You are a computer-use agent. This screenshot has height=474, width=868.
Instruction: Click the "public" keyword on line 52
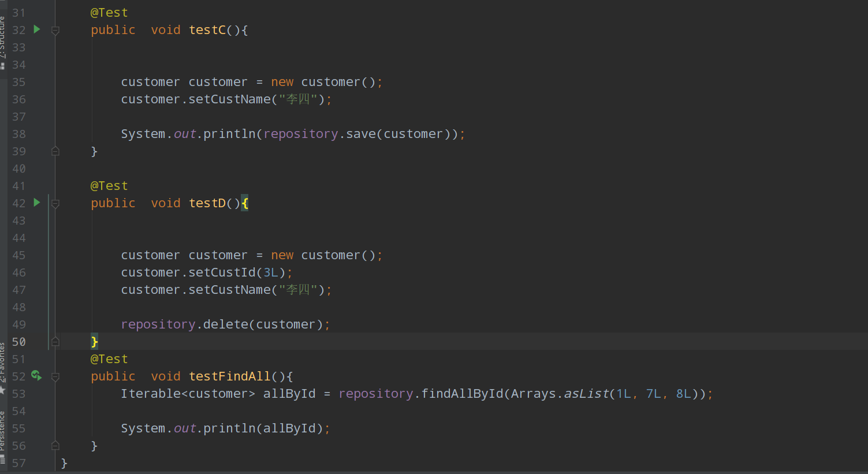[x=113, y=376]
